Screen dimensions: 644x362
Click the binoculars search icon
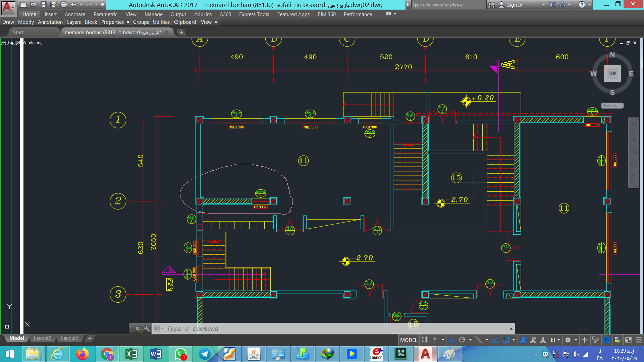click(491, 5)
